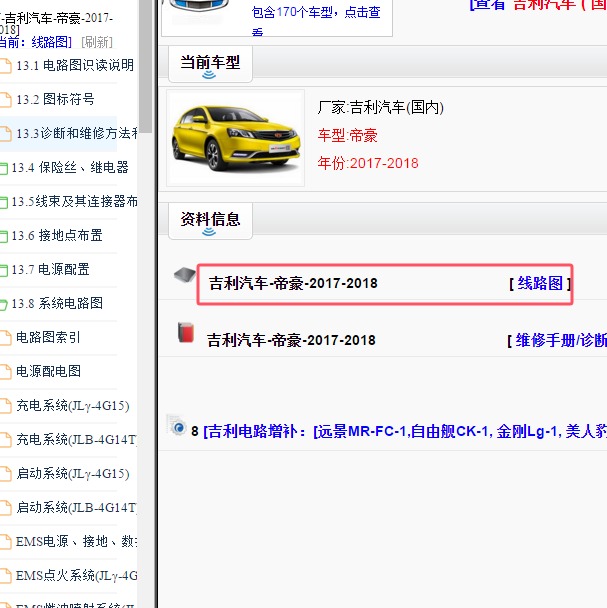Click the gray chip icon beside 线路图 row
Viewport: 607px width, 608px height.
coord(185,275)
